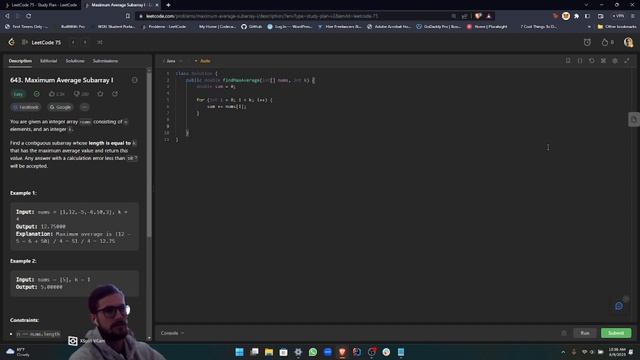The image size is (640, 360).
Task: Open the browser hamburger menu
Action: [x=633, y=16]
